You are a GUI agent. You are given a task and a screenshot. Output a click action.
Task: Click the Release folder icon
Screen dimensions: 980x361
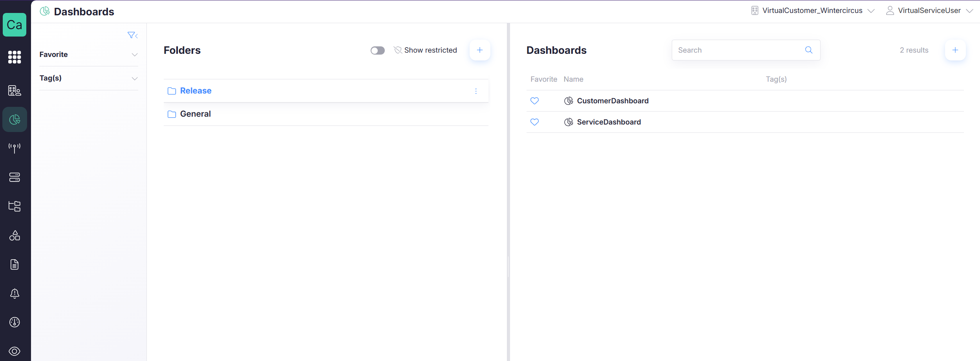[172, 91]
